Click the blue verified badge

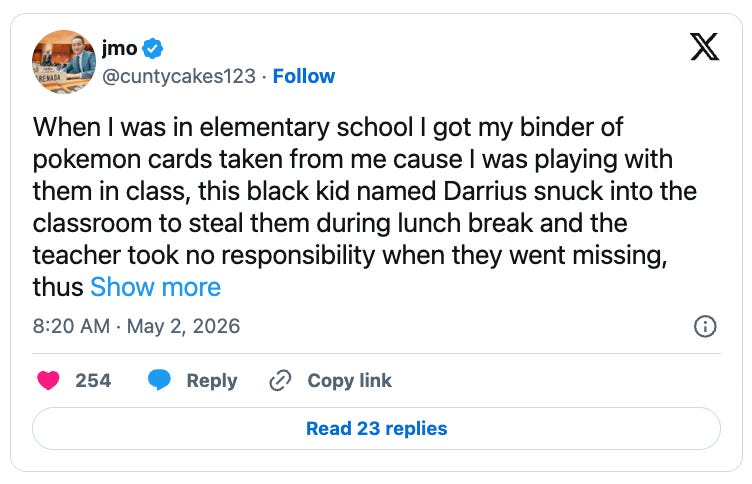153,48
